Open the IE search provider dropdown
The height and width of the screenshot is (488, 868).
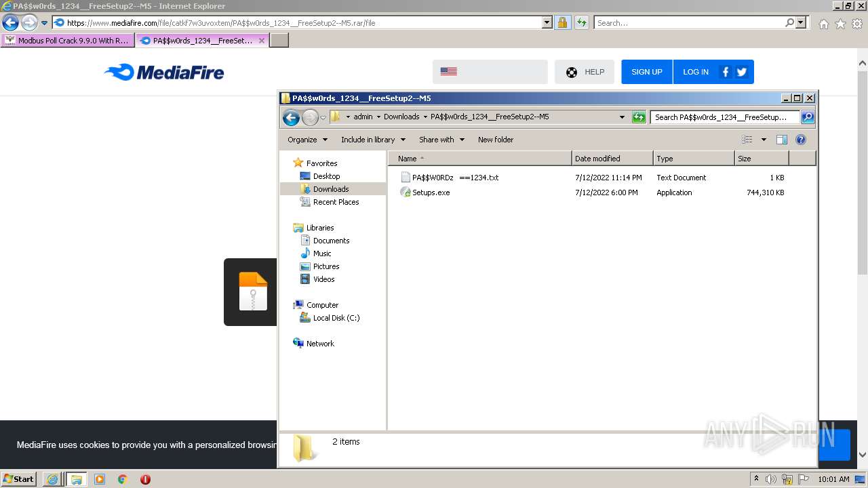pos(802,22)
